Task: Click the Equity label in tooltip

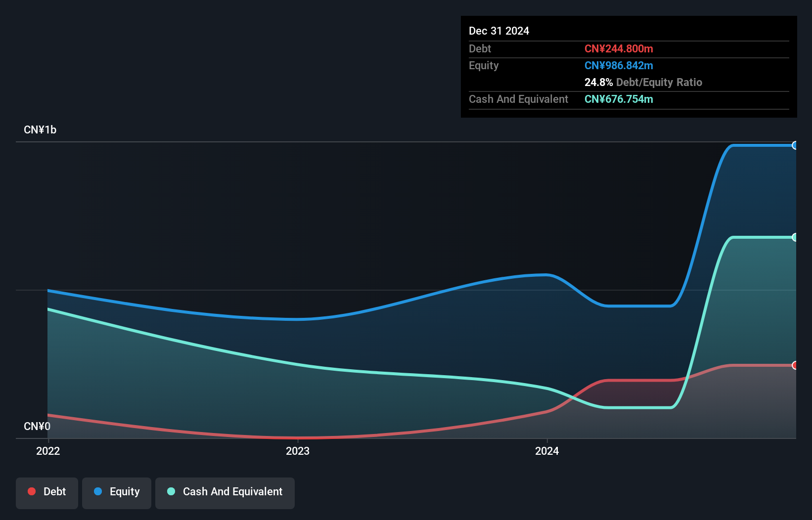Action: click(x=484, y=66)
